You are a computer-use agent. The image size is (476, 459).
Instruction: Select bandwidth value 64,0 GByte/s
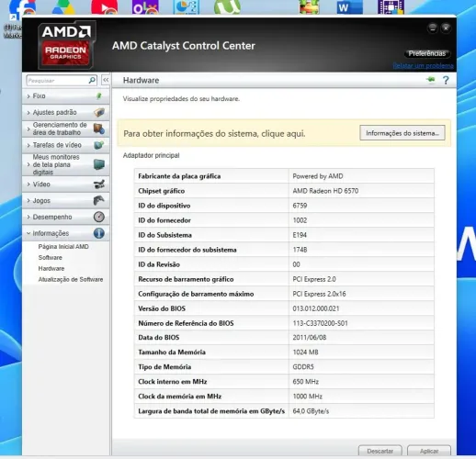click(311, 411)
